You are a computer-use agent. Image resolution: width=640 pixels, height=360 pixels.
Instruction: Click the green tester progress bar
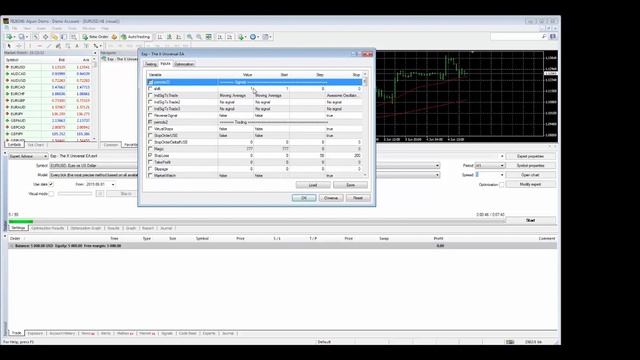tap(21, 221)
